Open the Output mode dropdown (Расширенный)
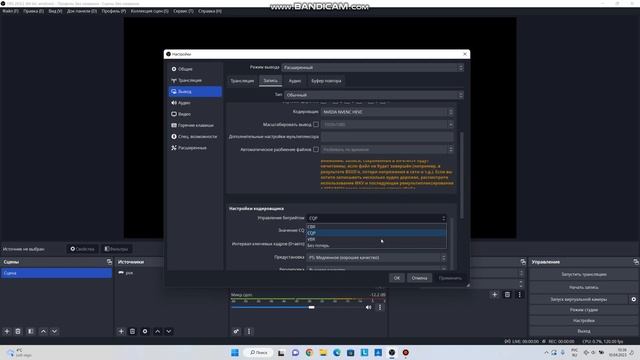The width and height of the screenshot is (640, 360). [373, 68]
